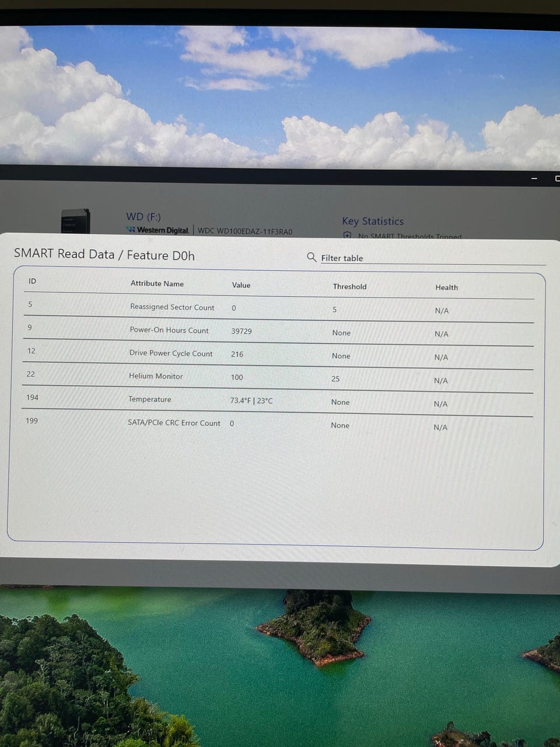Select the Temperature attribute name
This screenshot has height=747, width=560.
pos(150,399)
